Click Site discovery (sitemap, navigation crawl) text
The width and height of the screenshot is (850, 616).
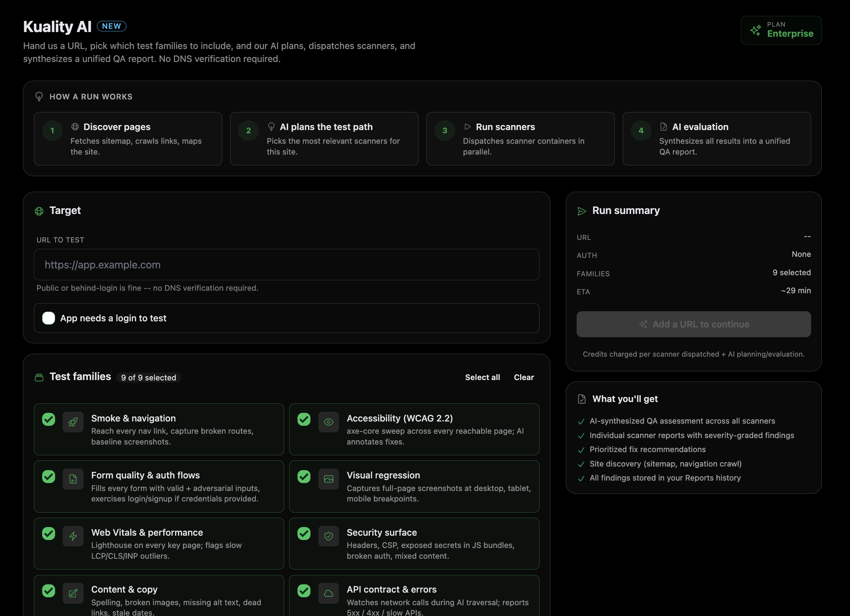point(666,464)
